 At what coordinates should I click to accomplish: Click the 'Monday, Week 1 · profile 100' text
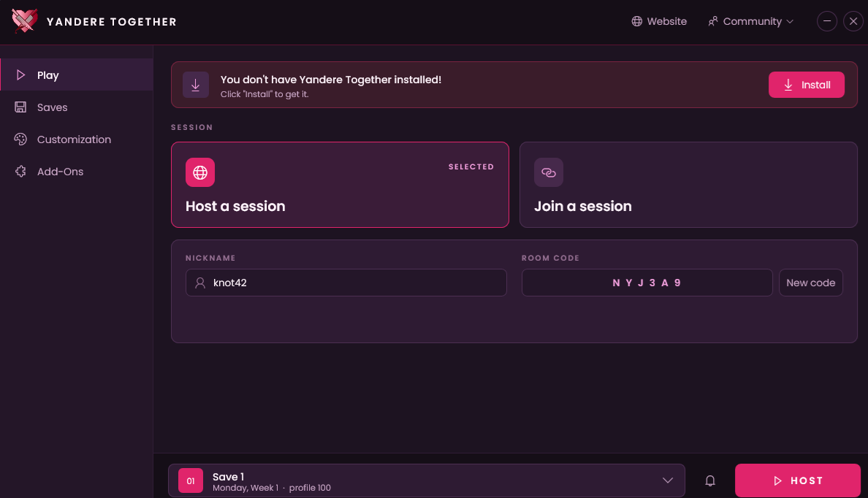[272, 488]
